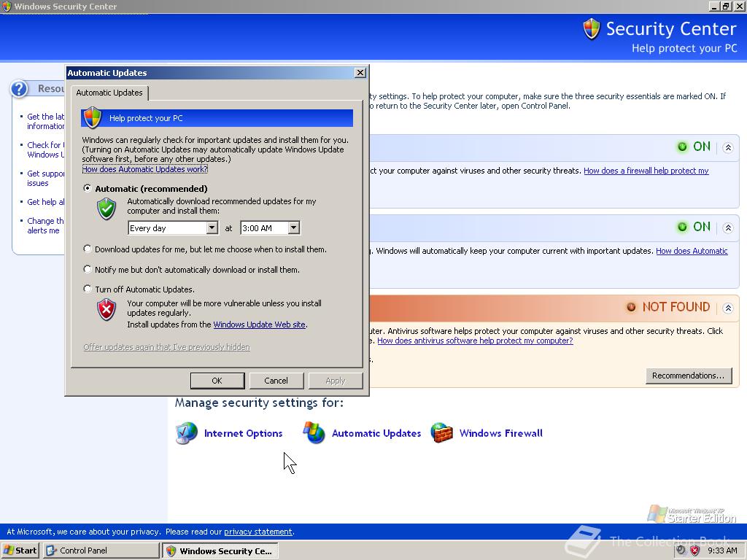747x560 pixels.
Task: Click the 9:33 AM clock
Action: tap(722, 551)
